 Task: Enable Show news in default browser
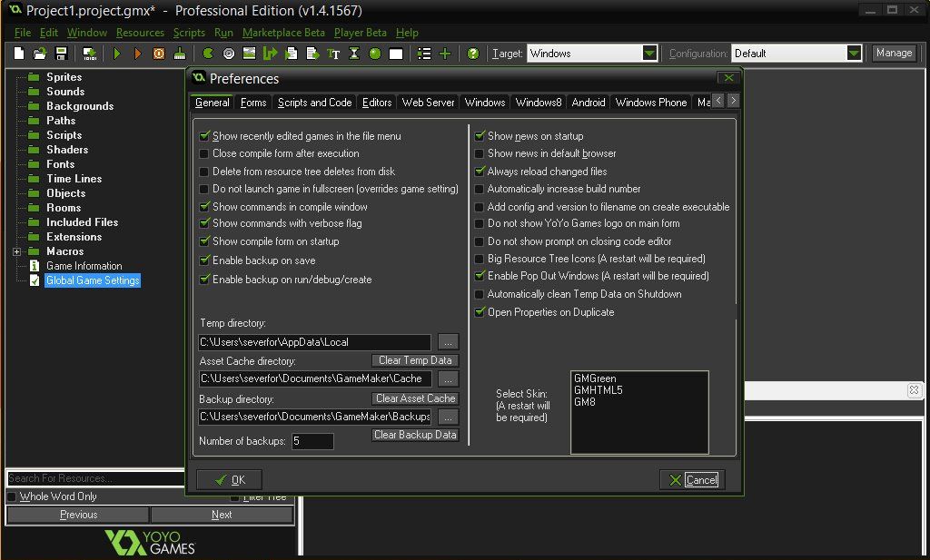coord(479,153)
